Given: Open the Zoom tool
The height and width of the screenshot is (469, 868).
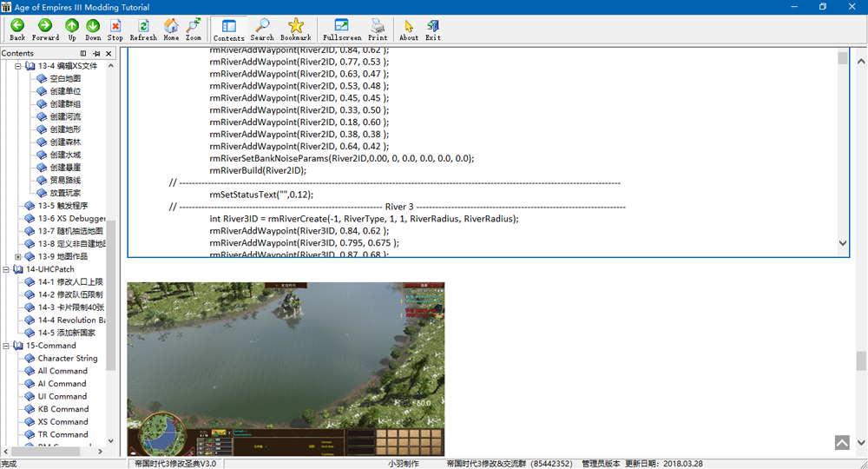Looking at the screenshot, I should point(194,30).
